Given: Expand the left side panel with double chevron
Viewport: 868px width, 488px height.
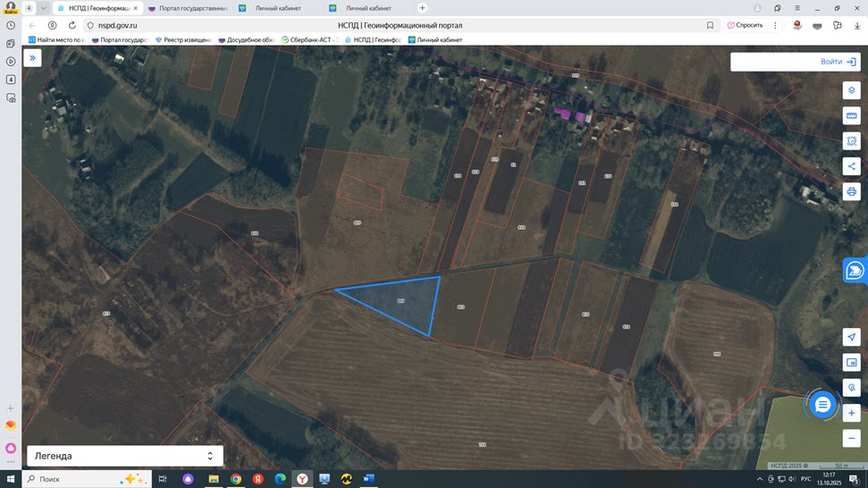Looking at the screenshot, I should click(x=33, y=57).
